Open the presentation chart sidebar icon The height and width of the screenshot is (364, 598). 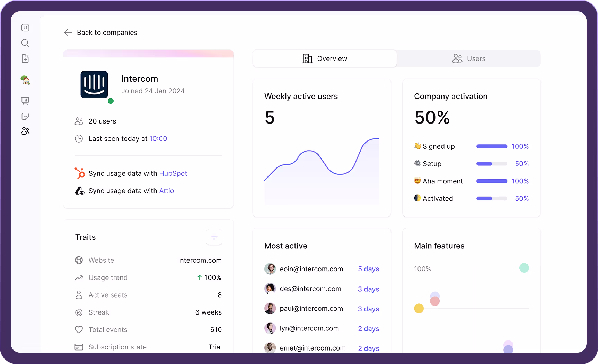coord(25,101)
